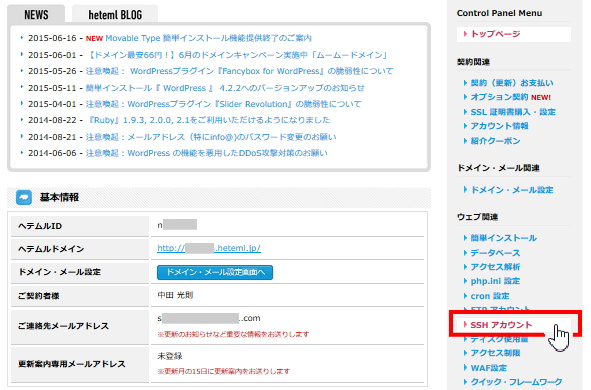Screen dimensions: 591x390
Task: Click the ご連絡先メールアドレス row label
Action: click(63, 326)
